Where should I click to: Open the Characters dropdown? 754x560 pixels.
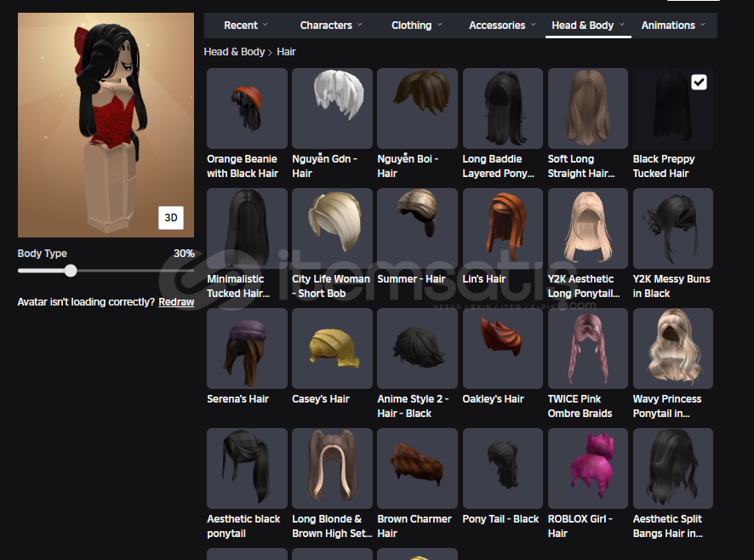(x=330, y=26)
